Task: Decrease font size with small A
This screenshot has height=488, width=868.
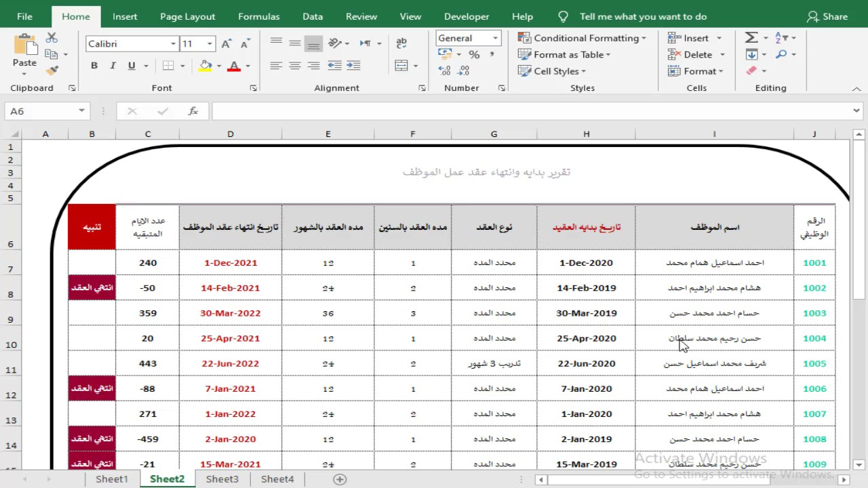Action: [245, 43]
